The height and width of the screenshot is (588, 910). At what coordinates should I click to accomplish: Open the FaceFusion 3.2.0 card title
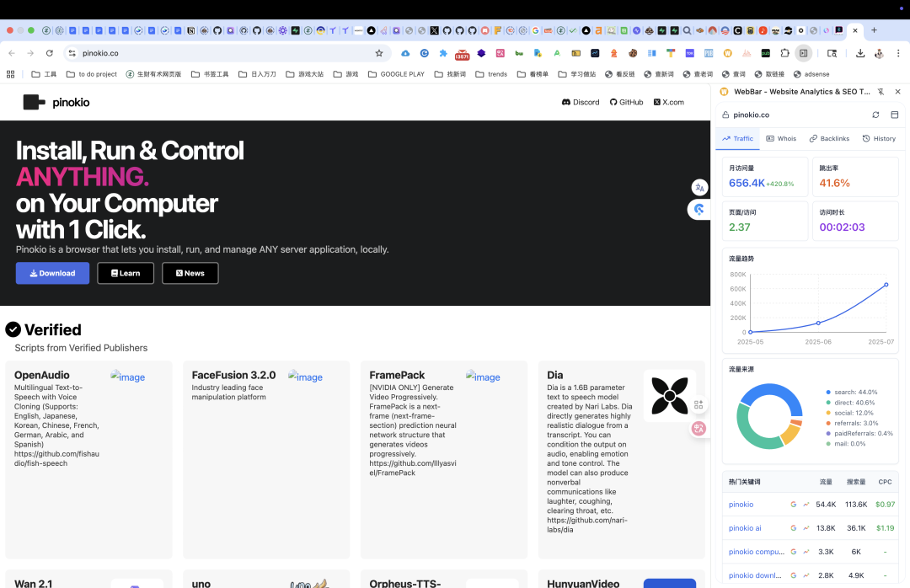(x=233, y=375)
